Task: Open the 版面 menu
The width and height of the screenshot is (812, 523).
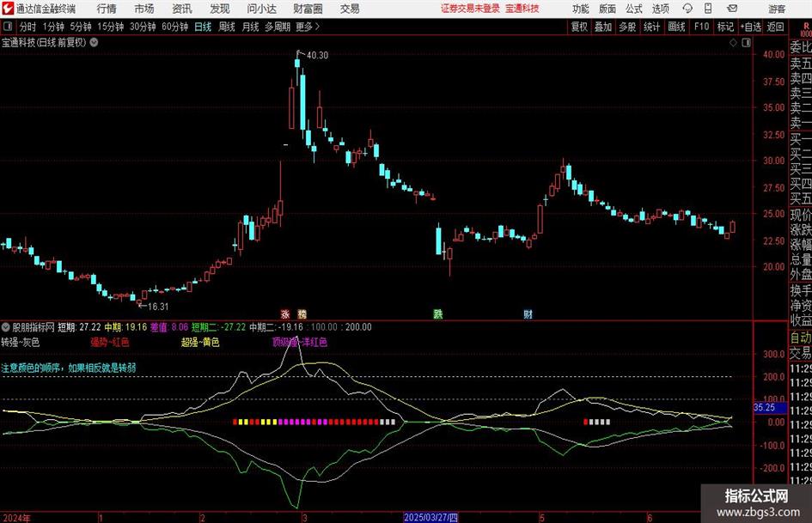Action: pyautogui.click(x=607, y=9)
